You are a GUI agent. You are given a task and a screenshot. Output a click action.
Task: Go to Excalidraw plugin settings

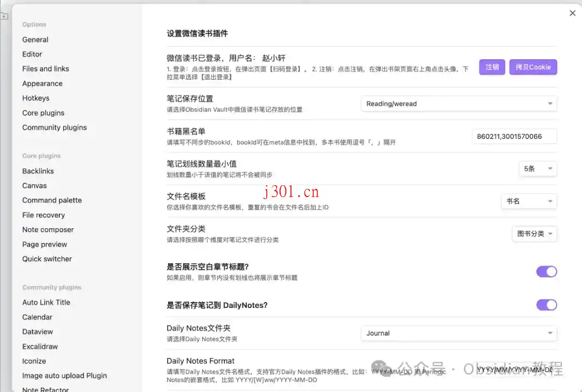(x=40, y=346)
